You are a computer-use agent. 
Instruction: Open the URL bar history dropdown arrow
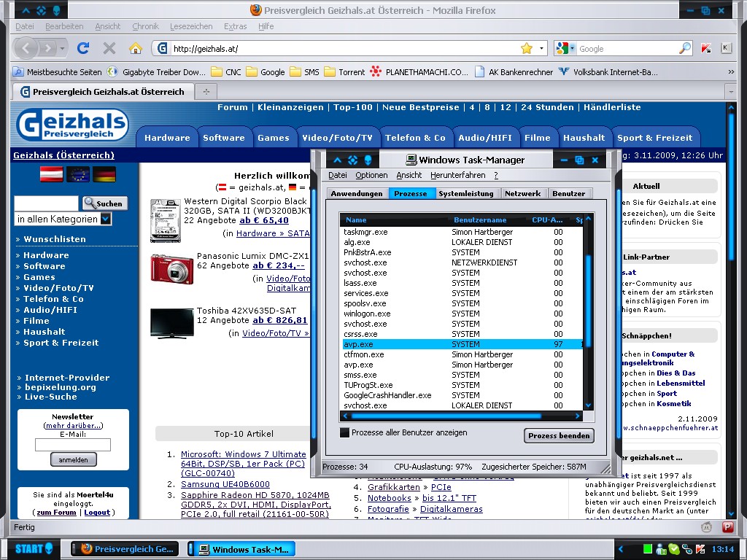click(541, 48)
